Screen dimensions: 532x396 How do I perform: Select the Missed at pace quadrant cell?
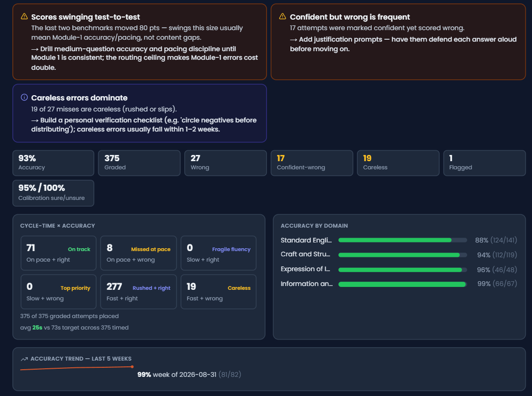(138, 253)
